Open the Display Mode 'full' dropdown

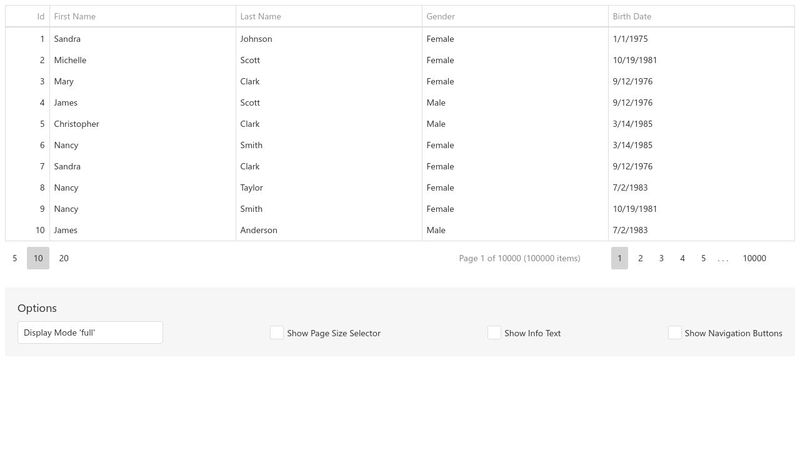click(90, 333)
